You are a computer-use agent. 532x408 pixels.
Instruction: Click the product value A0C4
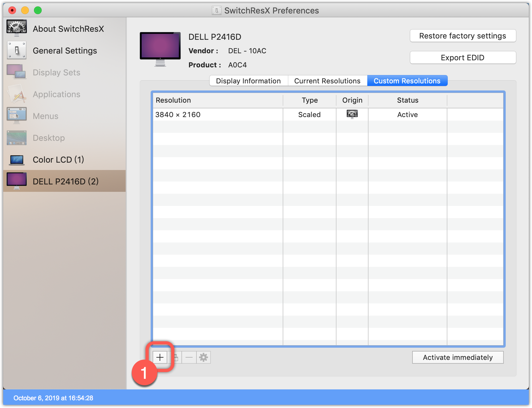(x=237, y=65)
